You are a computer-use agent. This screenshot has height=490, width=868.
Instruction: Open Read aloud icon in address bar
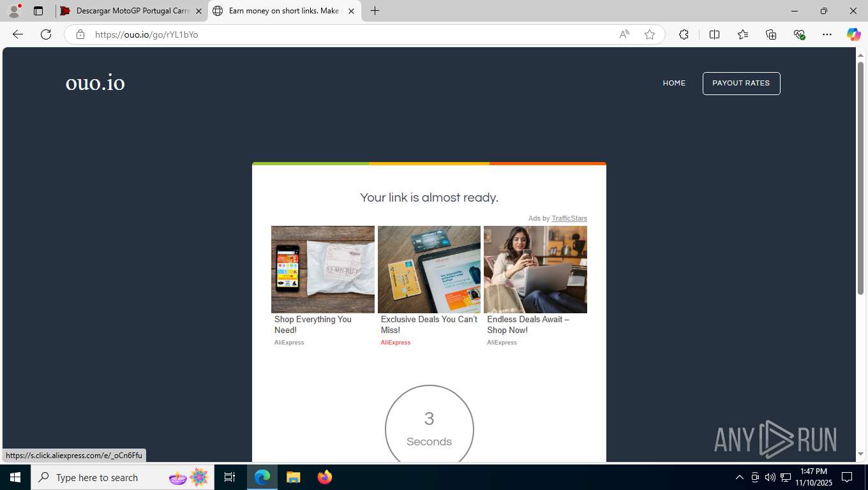click(x=624, y=34)
